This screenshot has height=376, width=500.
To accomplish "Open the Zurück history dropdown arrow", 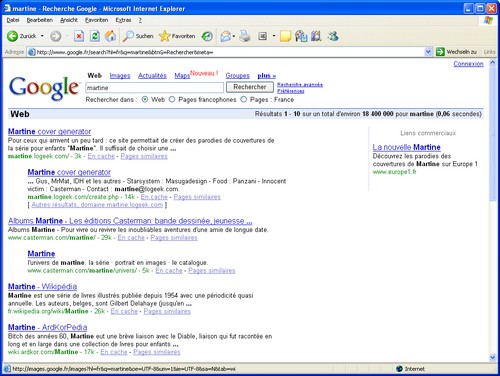I will click(x=42, y=36).
